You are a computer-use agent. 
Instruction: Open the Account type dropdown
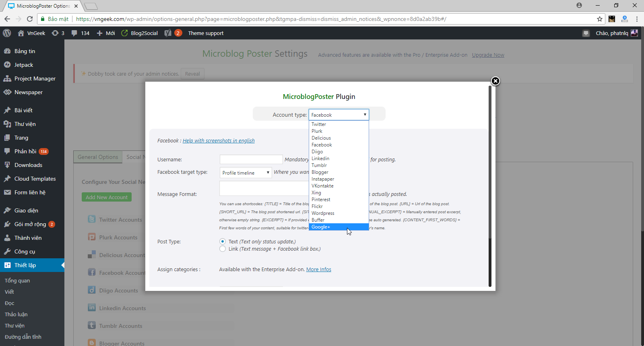tap(339, 115)
